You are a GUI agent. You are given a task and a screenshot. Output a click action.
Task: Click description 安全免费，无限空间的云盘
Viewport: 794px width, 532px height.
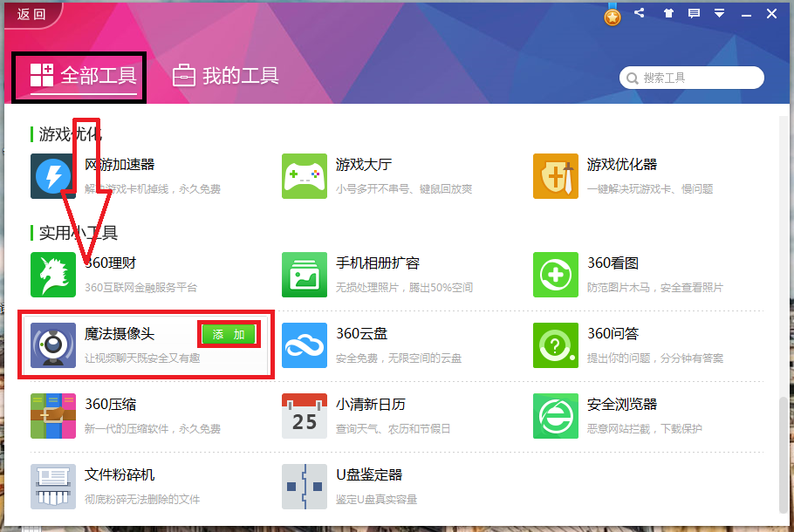click(x=399, y=358)
